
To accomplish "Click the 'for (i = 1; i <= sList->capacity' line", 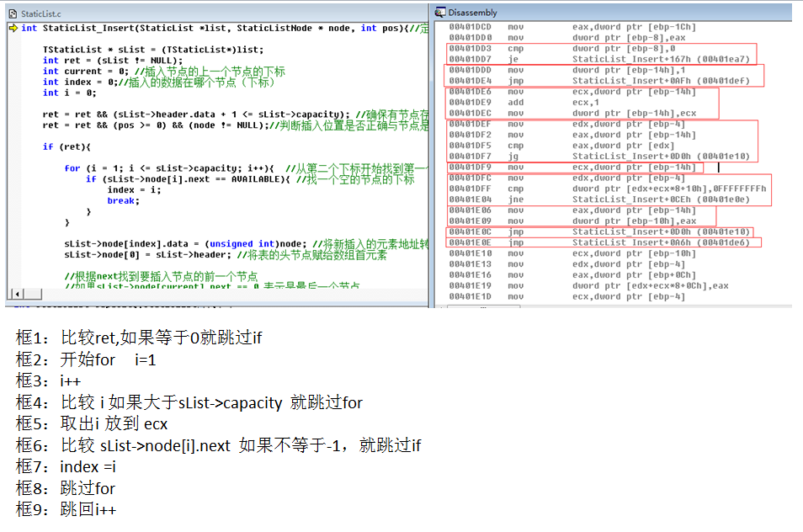I will point(247,168).
